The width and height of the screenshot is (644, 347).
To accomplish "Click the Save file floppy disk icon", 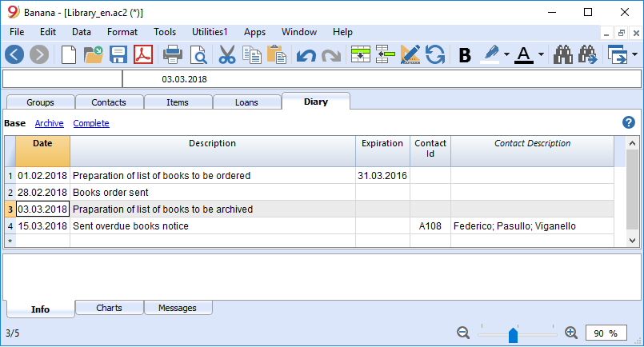I will pos(118,54).
